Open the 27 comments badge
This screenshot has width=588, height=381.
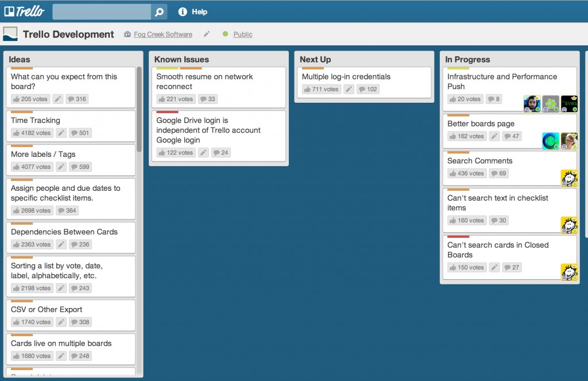click(512, 267)
